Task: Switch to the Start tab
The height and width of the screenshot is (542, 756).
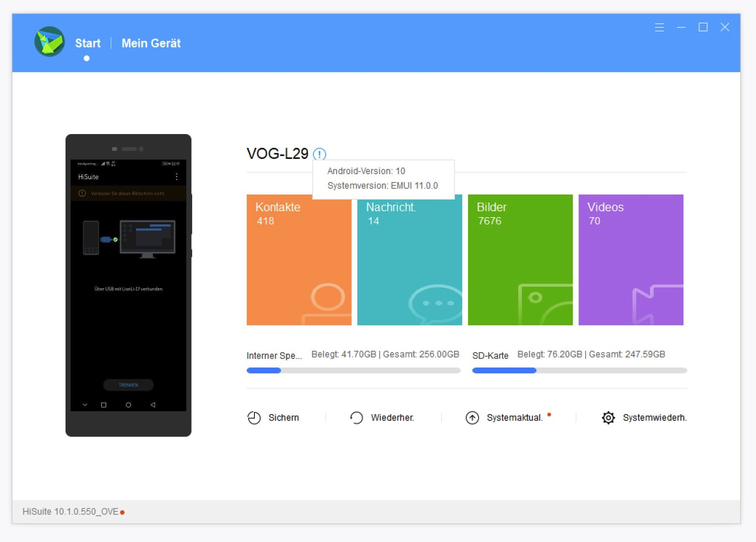Action: point(88,43)
